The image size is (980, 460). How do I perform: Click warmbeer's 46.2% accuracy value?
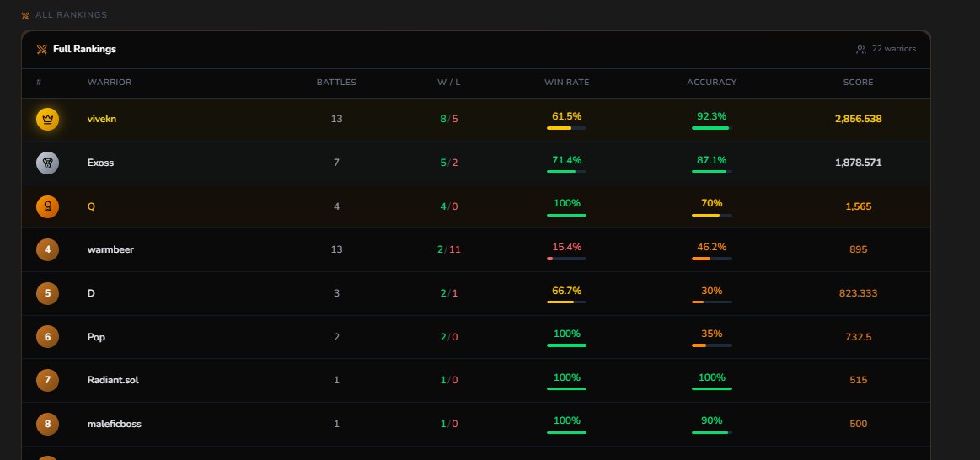712,248
